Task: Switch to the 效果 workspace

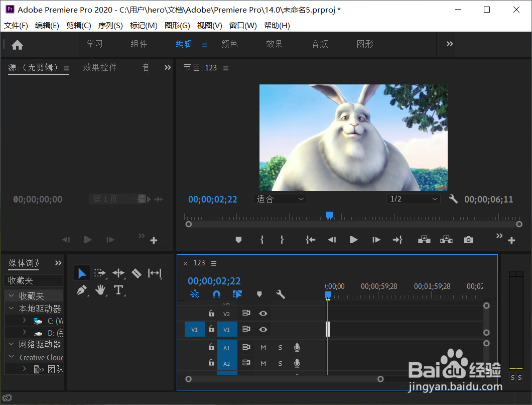Action: (x=275, y=44)
